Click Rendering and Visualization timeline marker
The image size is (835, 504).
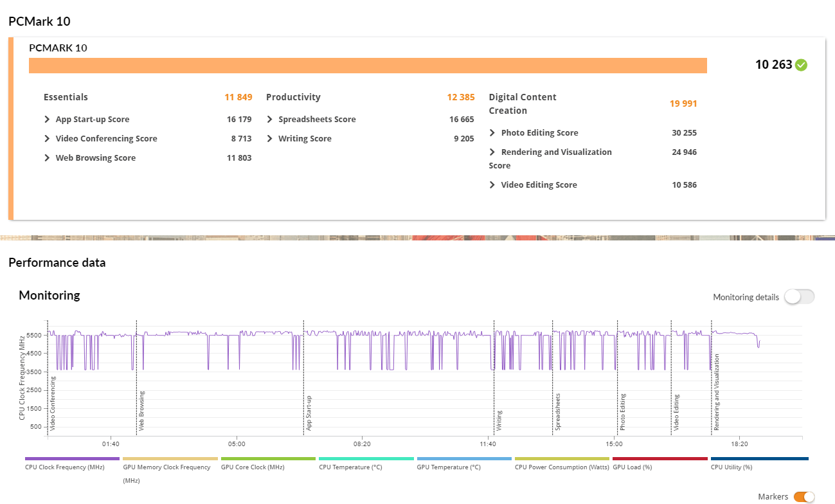[717, 392]
